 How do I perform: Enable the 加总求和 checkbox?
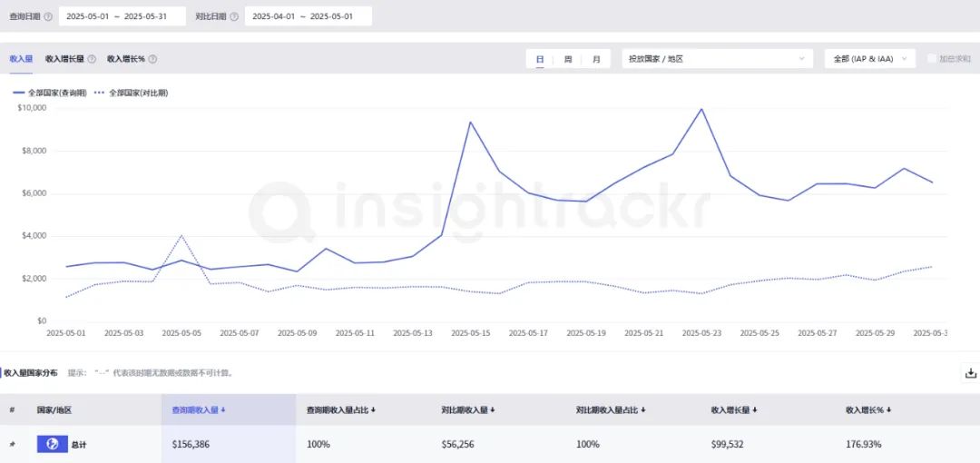[931, 59]
